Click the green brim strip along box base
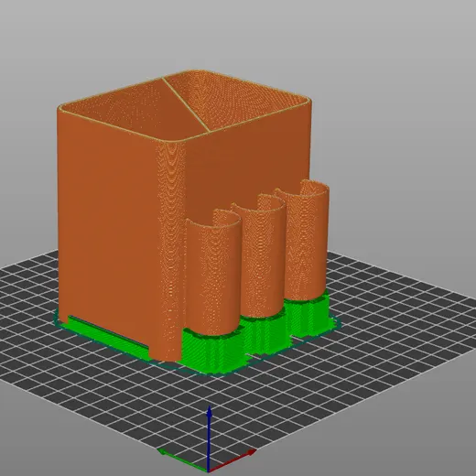Screen dimensions: 476x476 tap(107, 333)
